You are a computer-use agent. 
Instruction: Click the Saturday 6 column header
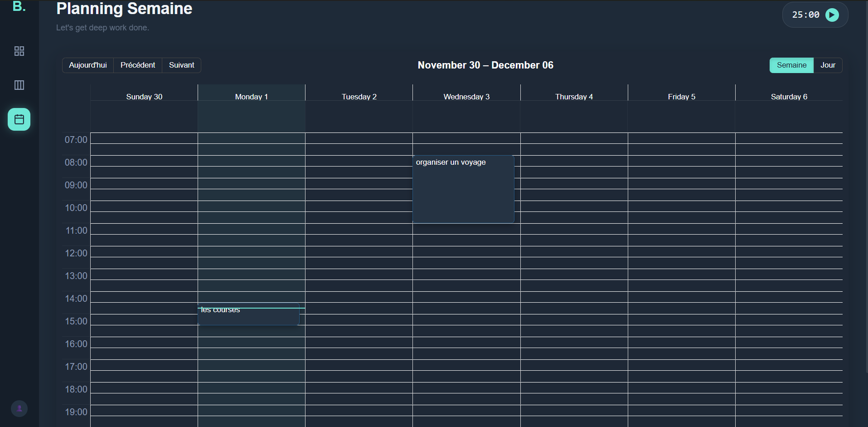pos(789,97)
